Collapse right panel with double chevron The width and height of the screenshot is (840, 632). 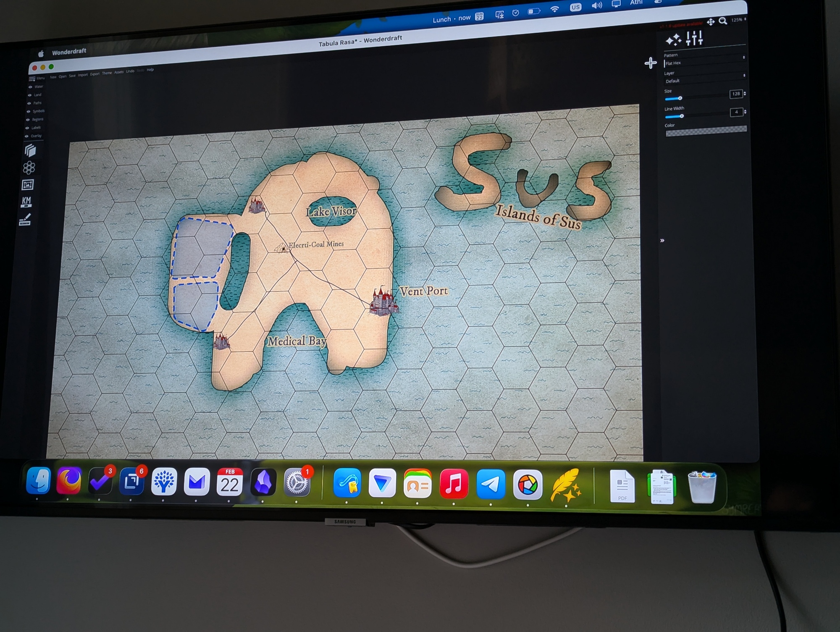tap(662, 241)
